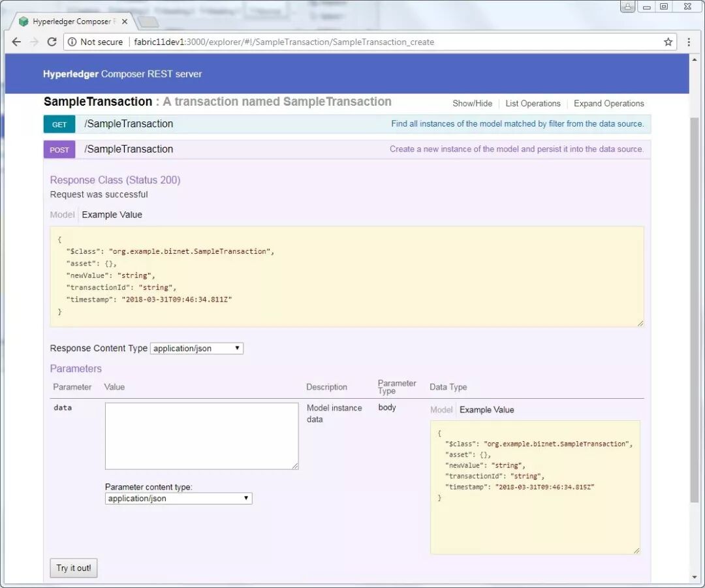Viewport: 705px width, 588px height.
Task: Switch data type to Model tab
Action: click(x=441, y=410)
